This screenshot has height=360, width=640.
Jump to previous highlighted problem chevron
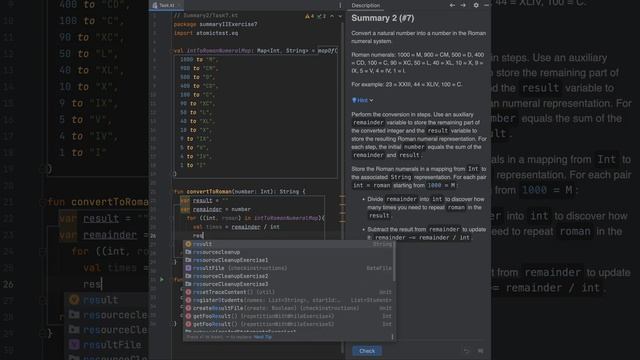332,16
